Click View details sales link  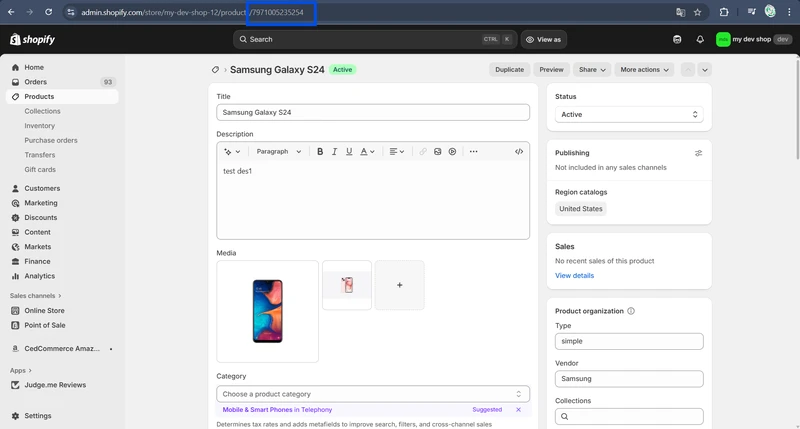click(574, 276)
